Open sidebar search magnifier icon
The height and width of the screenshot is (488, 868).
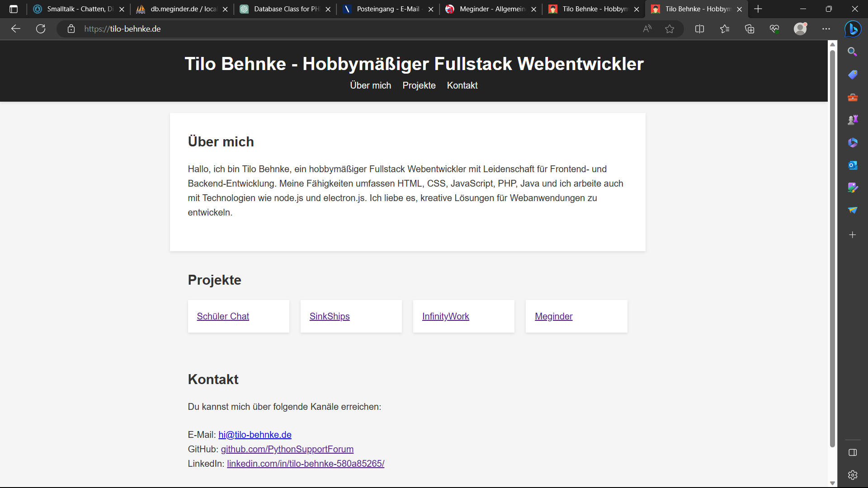pyautogui.click(x=853, y=52)
